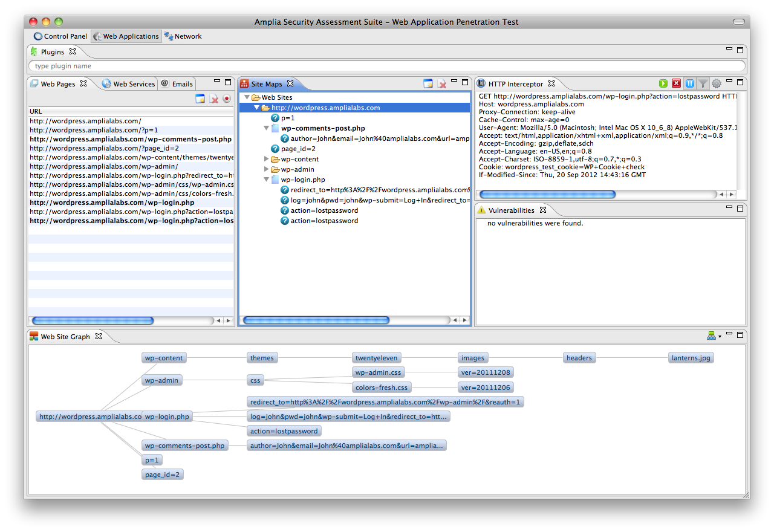This screenshot has height=532, width=774.
Task: Open the graph layout dropdown arrow
Action: tap(720, 337)
